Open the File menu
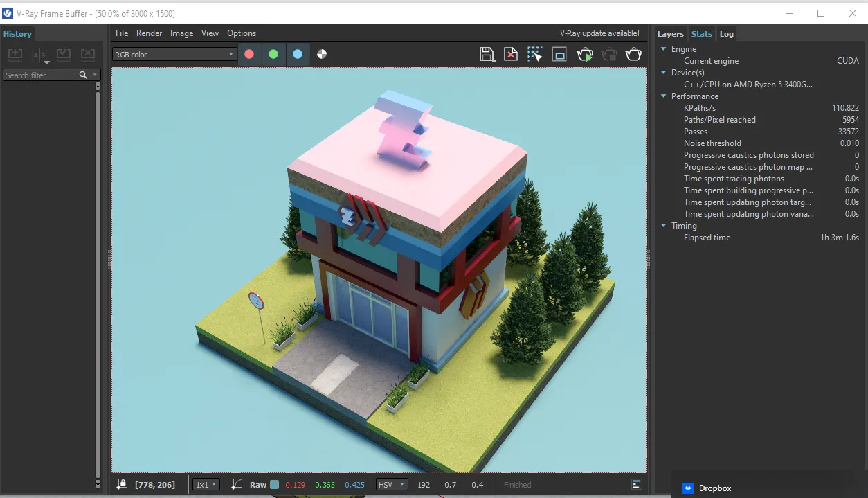 pyautogui.click(x=122, y=33)
